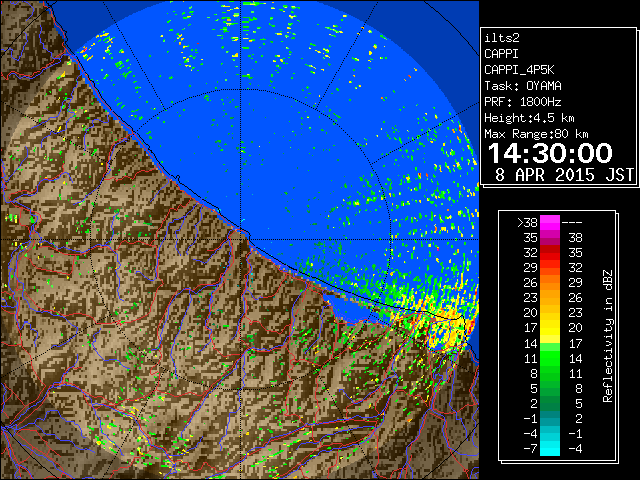Click the "PRF: 1800Hz" line

[522, 102]
